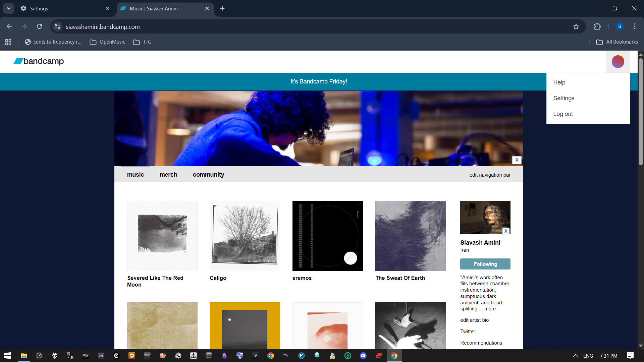Viewport: 644px width, 362px height.
Task: Open the Chrome extensions puzzle icon
Action: point(597,26)
